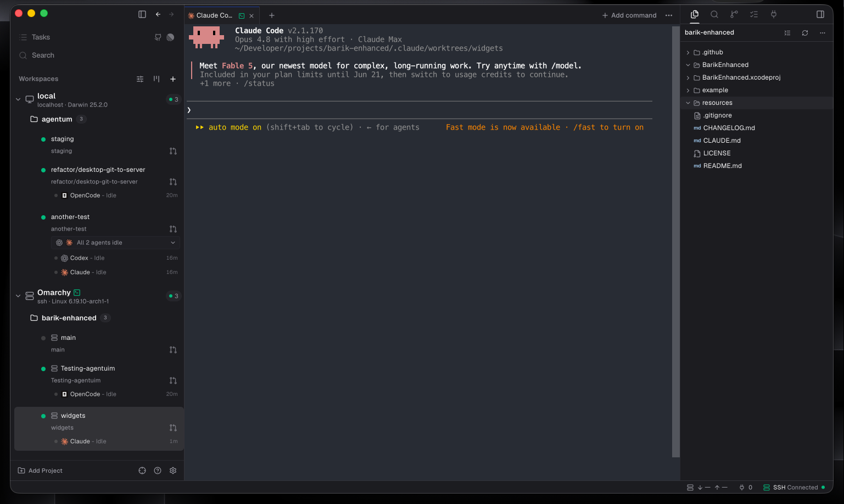This screenshot has width=844, height=504.
Task: Open a new tab with plus
Action: [271, 15]
